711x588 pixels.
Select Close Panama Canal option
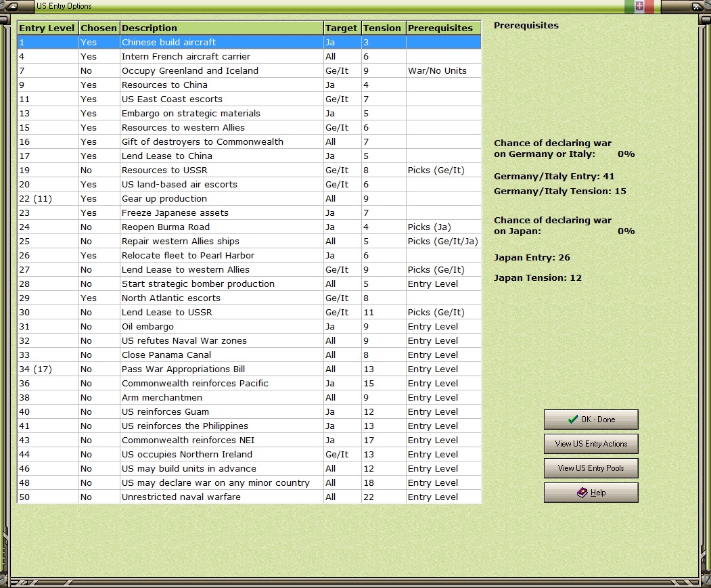click(249, 355)
